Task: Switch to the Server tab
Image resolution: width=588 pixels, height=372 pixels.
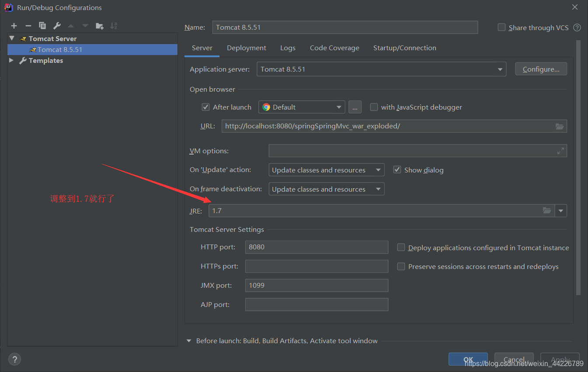Action: point(202,48)
